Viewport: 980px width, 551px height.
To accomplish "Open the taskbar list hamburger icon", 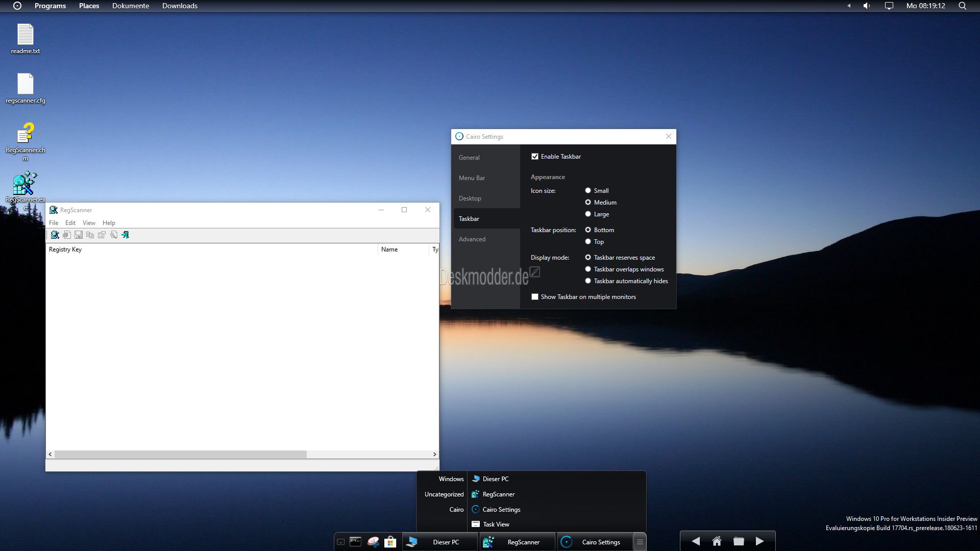I will pos(640,542).
